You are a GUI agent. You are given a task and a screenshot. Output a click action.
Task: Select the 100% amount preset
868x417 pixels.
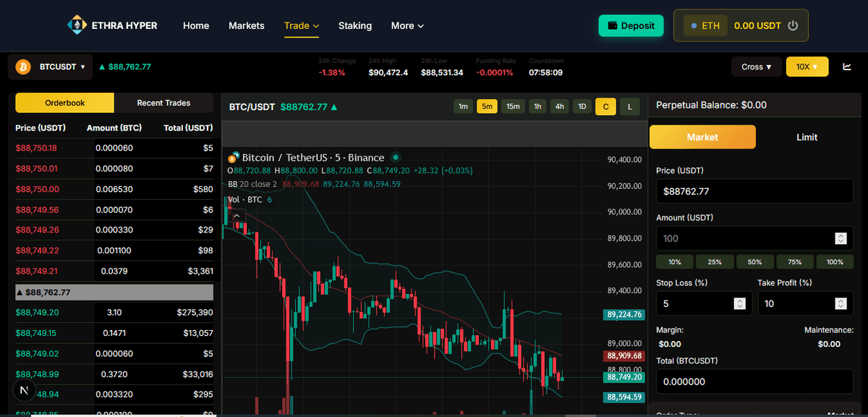835,261
